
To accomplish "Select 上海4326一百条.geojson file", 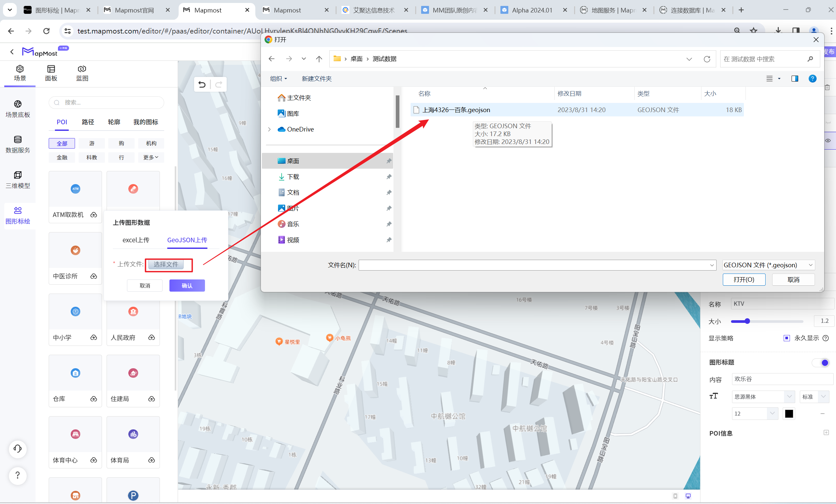I will click(577, 110).
